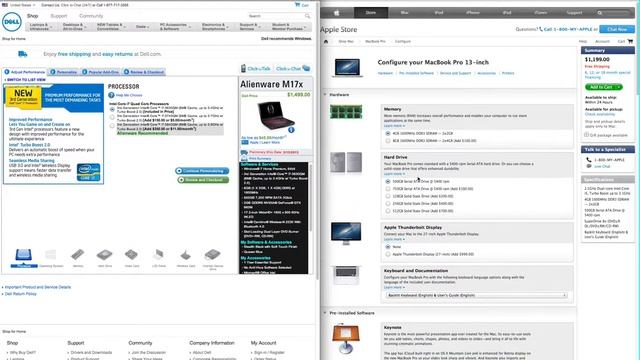Select the first included Core i7 processor
640x360 pixels.
point(112,109)
